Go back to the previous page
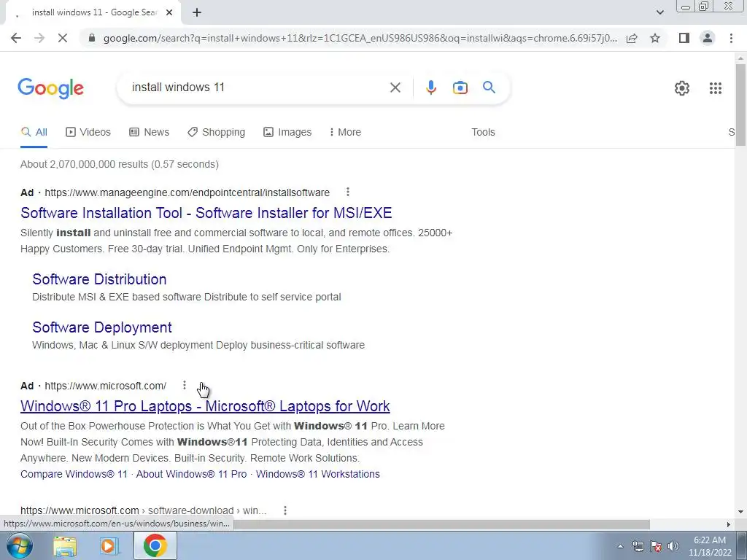The height and width of the screenshot is (560, 747). (16, 38)
